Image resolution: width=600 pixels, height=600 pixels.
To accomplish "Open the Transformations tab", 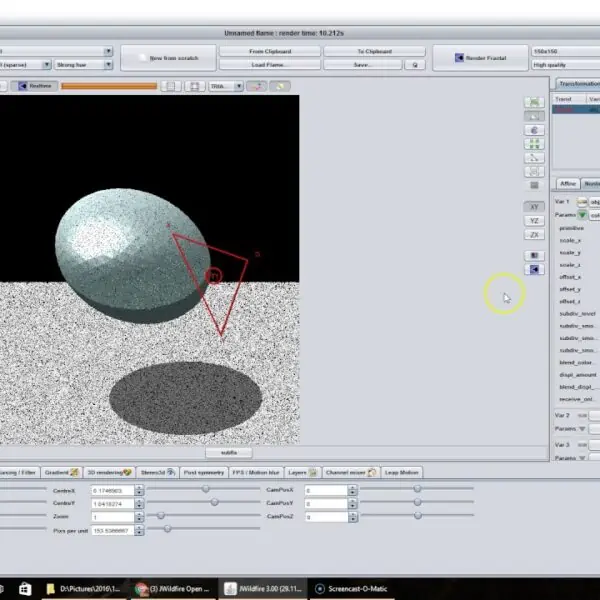I will pos(578,83).
